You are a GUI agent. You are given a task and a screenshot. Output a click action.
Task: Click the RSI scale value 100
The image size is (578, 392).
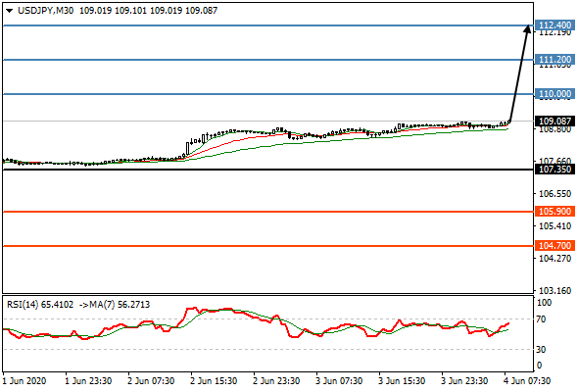(x=544, y=303)
